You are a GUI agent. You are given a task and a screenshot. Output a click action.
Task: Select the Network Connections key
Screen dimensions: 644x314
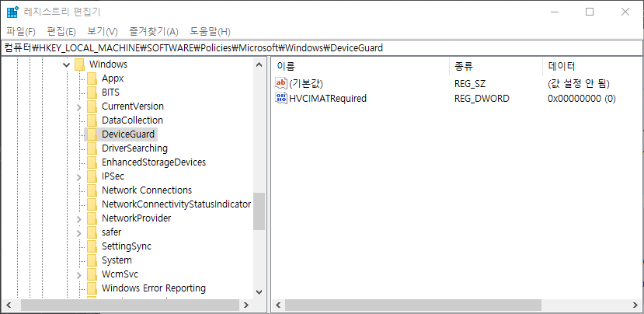147,190
